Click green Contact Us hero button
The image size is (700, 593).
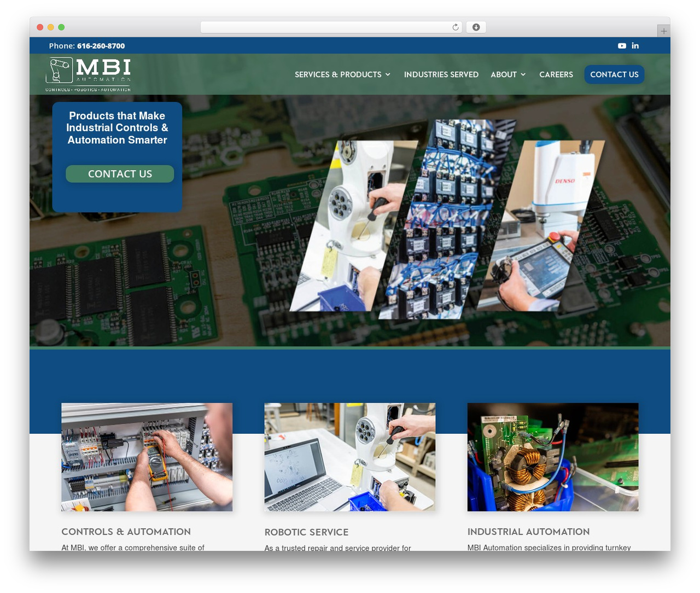click(120, 174)
